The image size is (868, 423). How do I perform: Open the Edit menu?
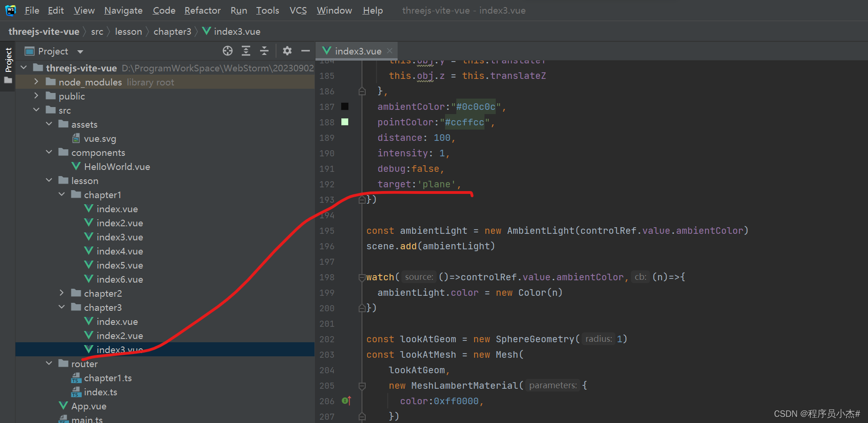(x=56, y=10)
